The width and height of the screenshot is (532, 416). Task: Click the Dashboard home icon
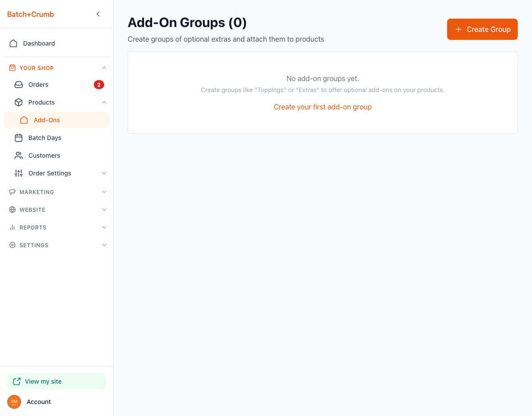(13, 43)
